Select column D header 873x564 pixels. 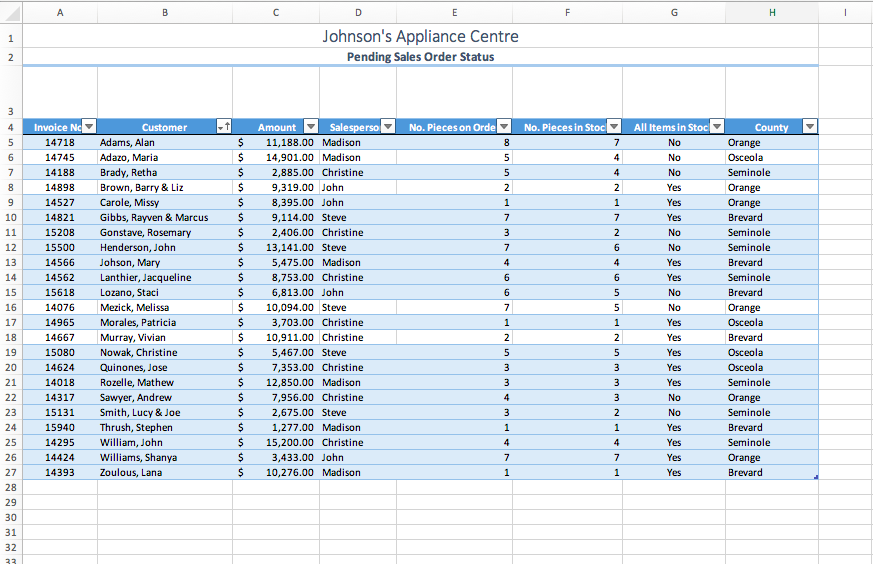tap(358, 12)
